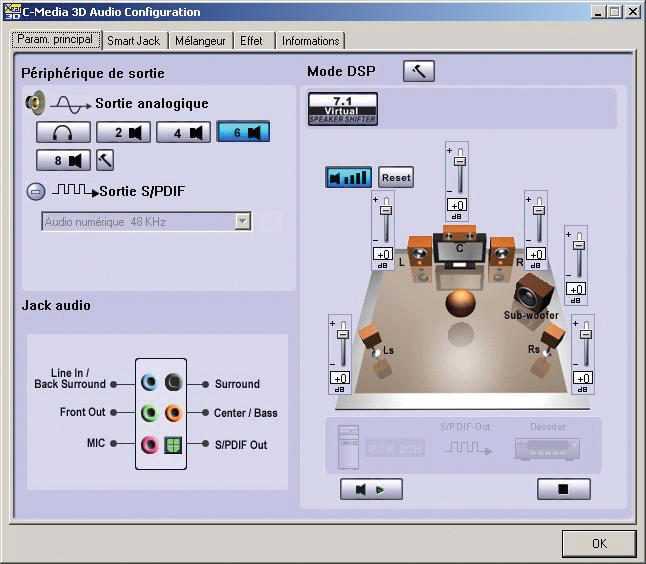Click the 'Sortie S/PDIF' label
Viewport: 646px width, 564px height.
pyautogui.click(x=142, y=191)
